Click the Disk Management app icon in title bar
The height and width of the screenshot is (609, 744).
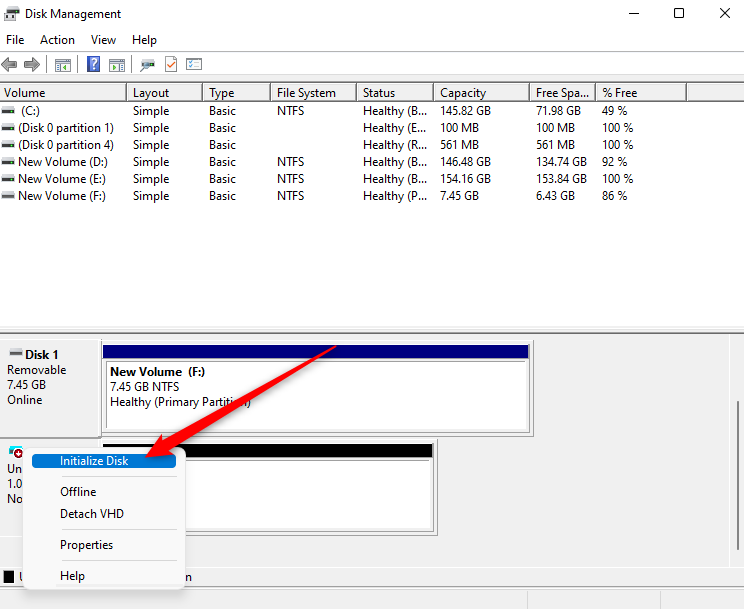(x=11, y=14)
